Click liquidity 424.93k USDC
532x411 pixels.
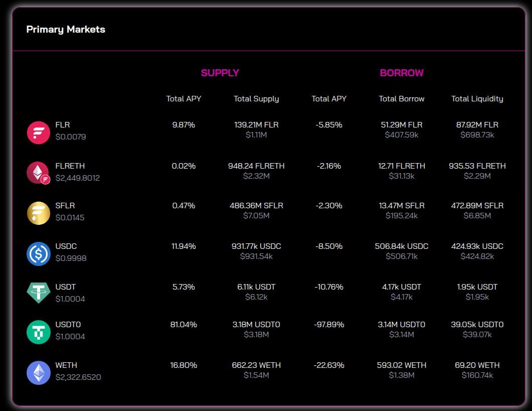pos(477,246)
